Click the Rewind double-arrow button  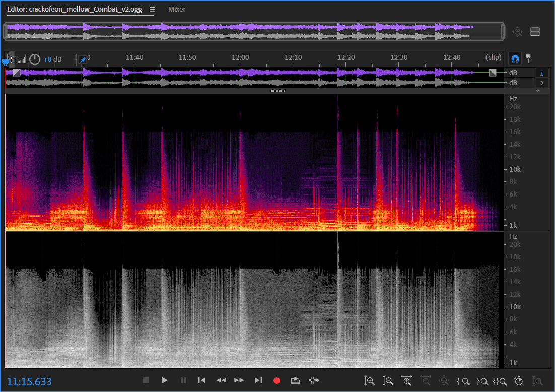tap(221, 381)
